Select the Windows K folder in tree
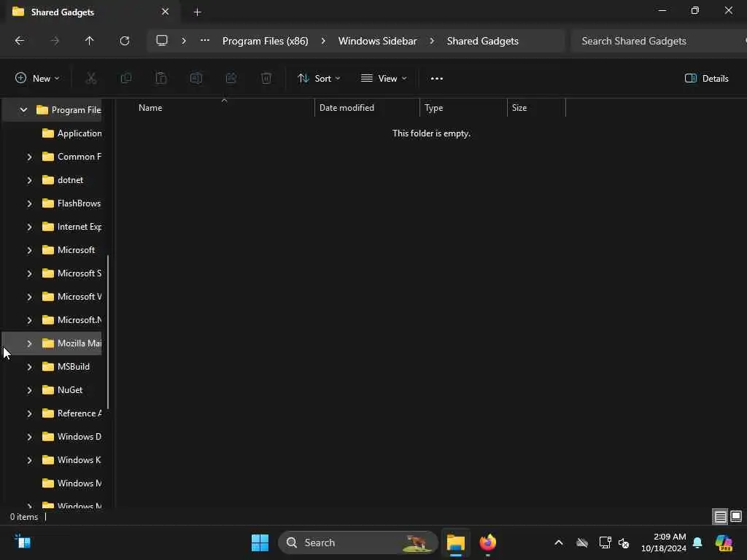This screenshot has width=747, height=560. click(72, 460)
